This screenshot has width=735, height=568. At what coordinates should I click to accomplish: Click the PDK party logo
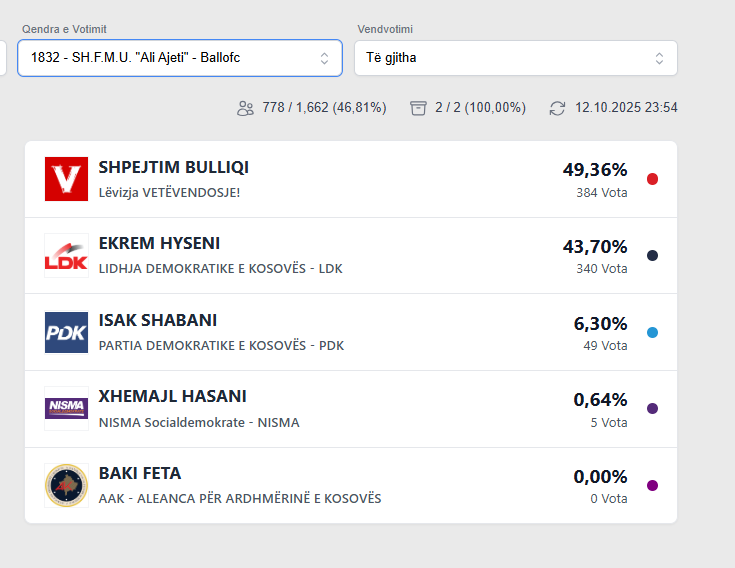pyautogui.click(x=66, y=332)
